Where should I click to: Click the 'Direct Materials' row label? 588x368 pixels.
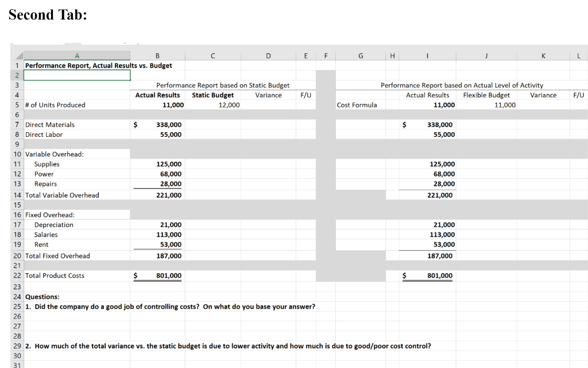click(50, 124)
